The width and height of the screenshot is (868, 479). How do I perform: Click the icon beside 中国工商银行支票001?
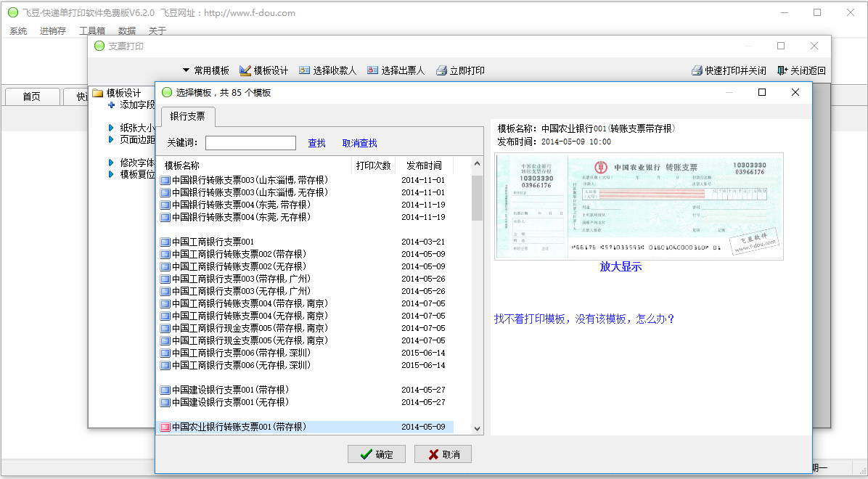click(165, 242)
